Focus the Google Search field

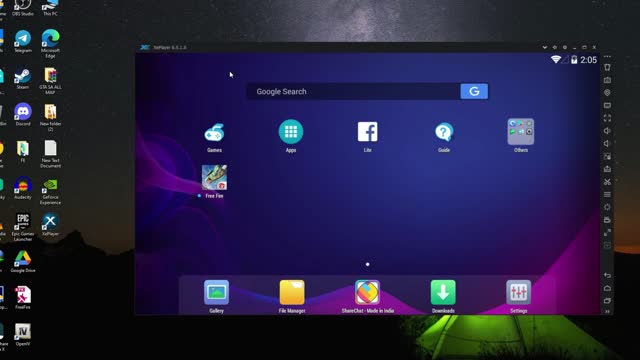pyautogui.click(x=353, y=91)
